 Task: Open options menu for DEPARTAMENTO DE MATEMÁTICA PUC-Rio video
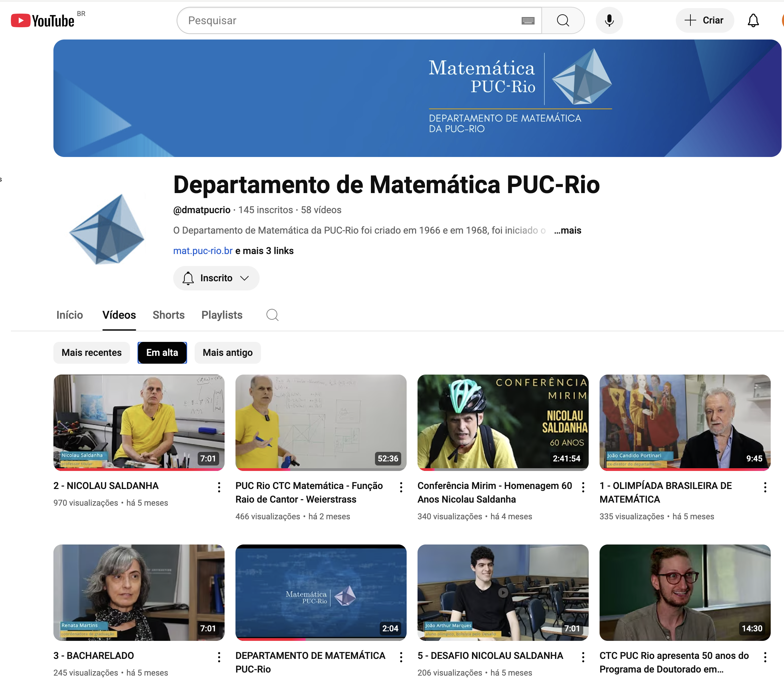(x=401, y=657)
